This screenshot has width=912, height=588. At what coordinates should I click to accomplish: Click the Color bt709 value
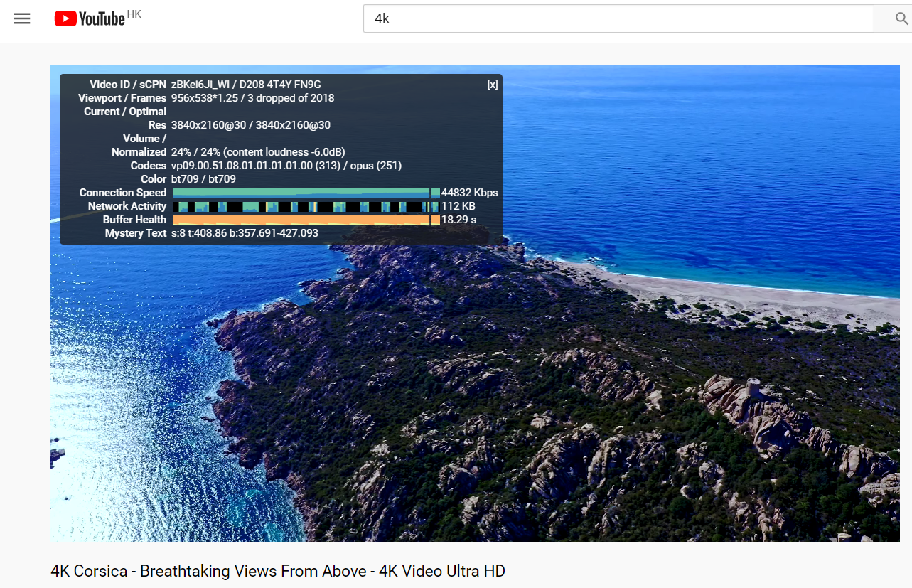tap(203, 179)
